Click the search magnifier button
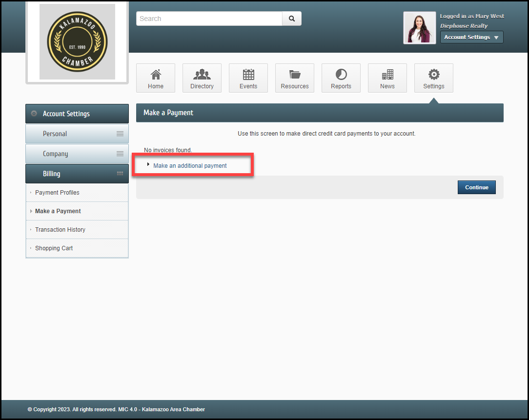 [292, 19]
